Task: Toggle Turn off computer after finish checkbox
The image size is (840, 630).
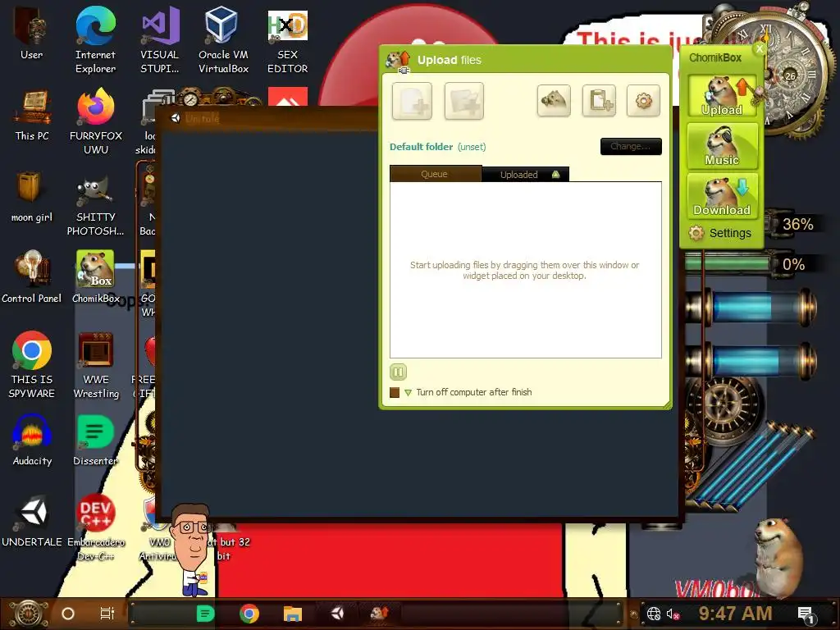Action: 395,393
